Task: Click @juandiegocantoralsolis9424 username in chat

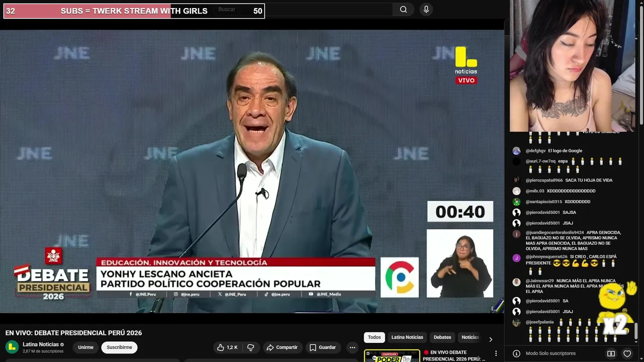Action: (554, 233)
